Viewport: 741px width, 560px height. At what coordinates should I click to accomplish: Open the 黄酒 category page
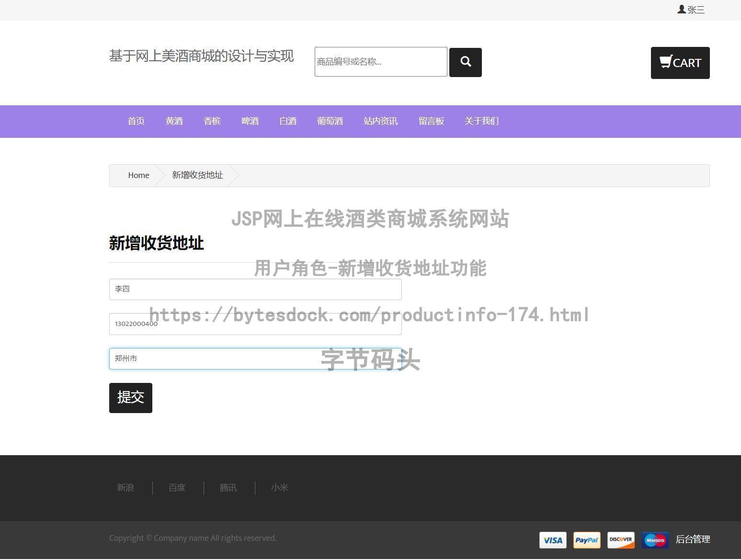point(174,121)
